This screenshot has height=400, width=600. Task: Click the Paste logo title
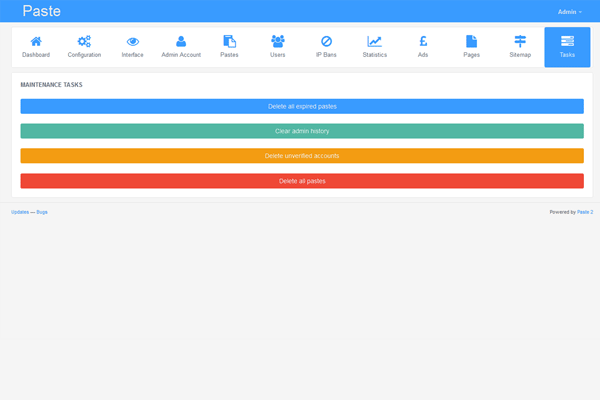[x=41, y=11]
